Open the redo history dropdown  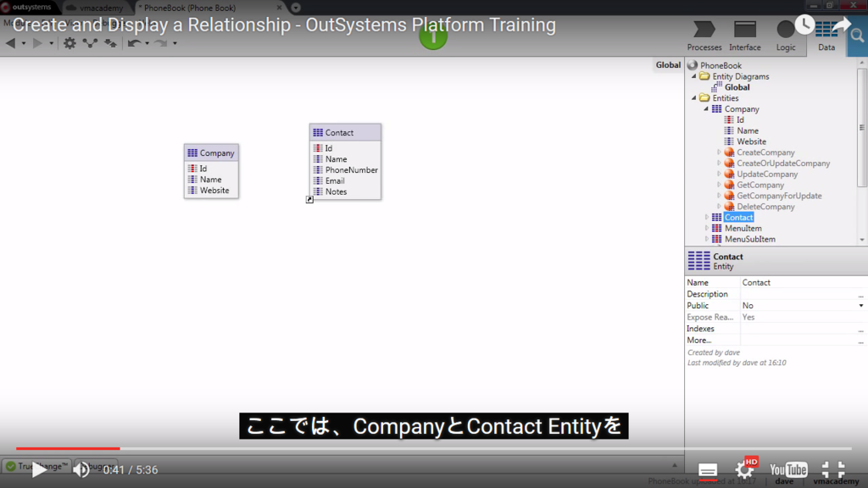click(x=175, y=43)
